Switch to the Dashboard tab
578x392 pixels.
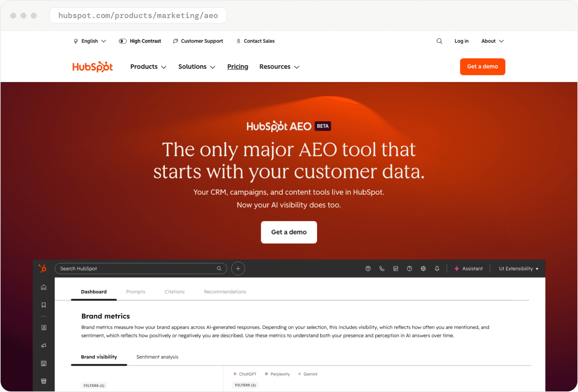coord(94,292)
